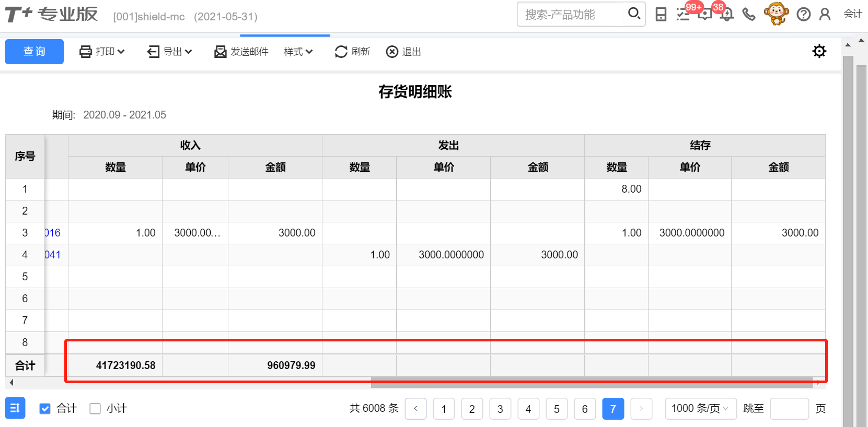Click the 收入 group header
868x427 pixels.
click(x=190, y=146)
